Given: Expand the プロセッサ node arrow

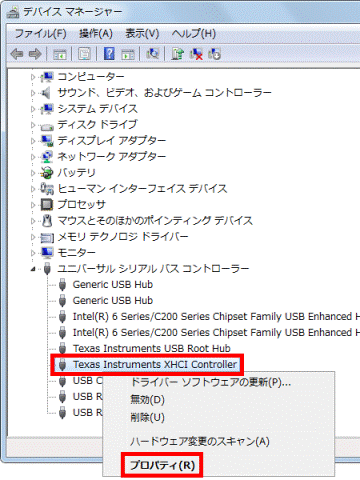Looking at the screenshot, I should (33, 205).
